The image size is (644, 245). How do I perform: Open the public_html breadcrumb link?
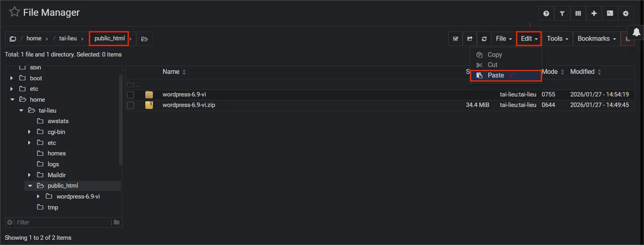tap(108, 38)
